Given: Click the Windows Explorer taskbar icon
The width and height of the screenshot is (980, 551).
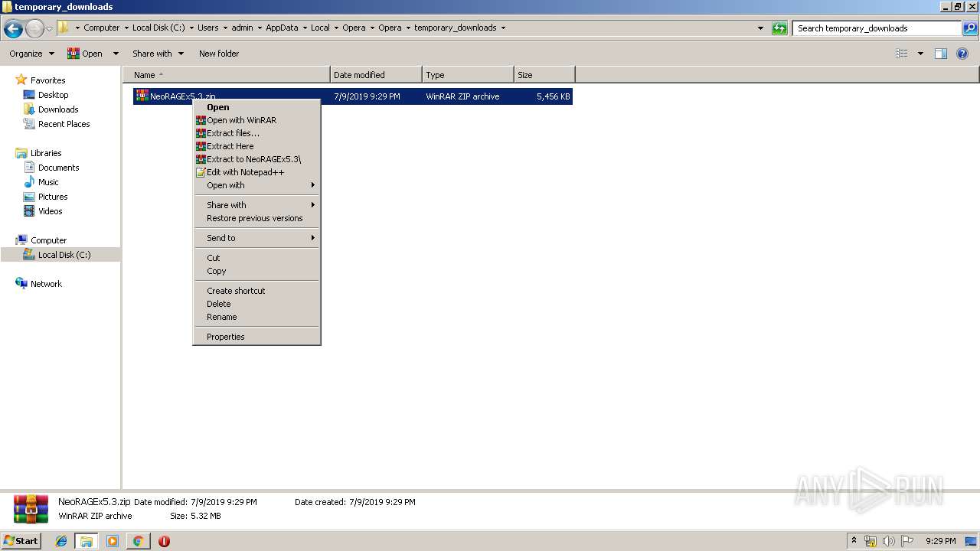Looking at the screenshot, I should coord(87,541).
